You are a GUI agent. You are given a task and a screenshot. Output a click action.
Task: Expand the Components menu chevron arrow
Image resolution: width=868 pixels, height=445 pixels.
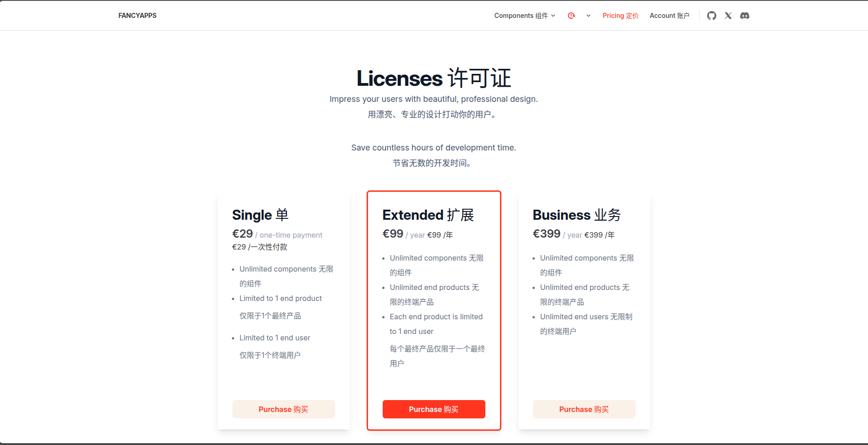point(553,16)
